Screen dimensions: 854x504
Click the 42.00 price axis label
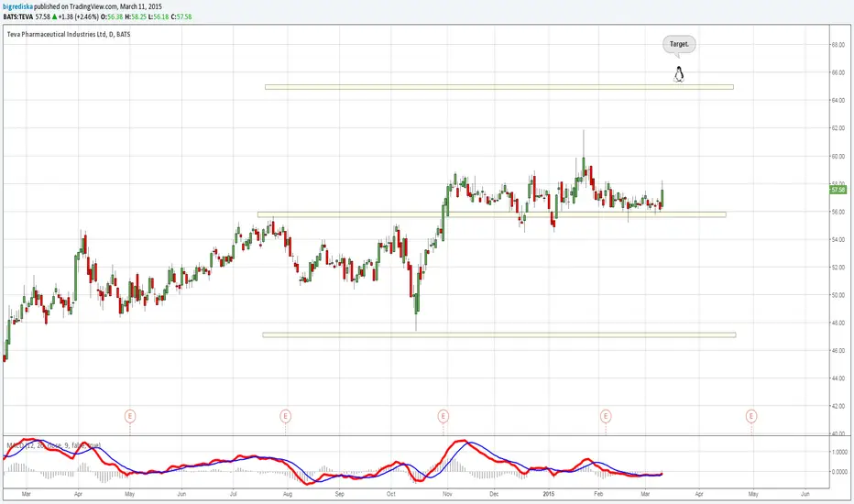[838, 407]
